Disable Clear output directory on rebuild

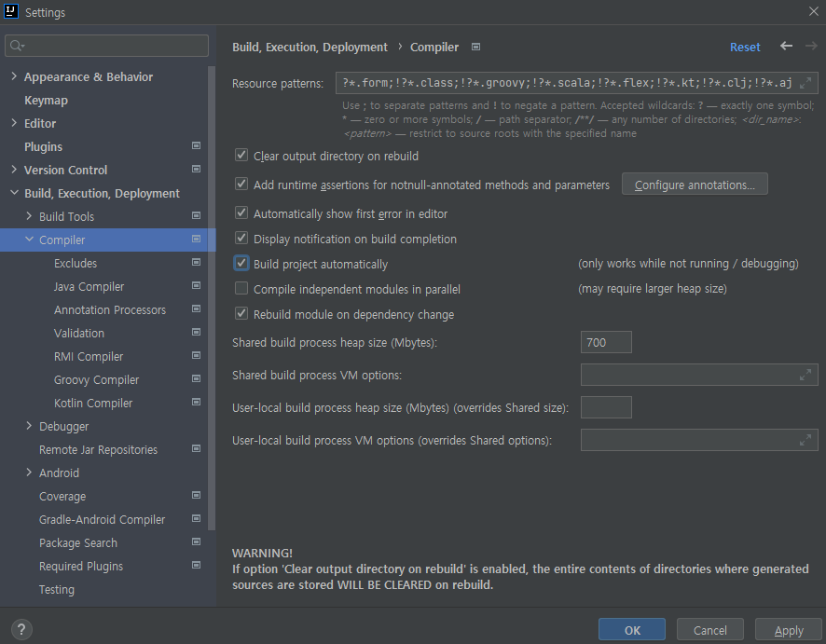pyautogui.click(x=241, y=156)
